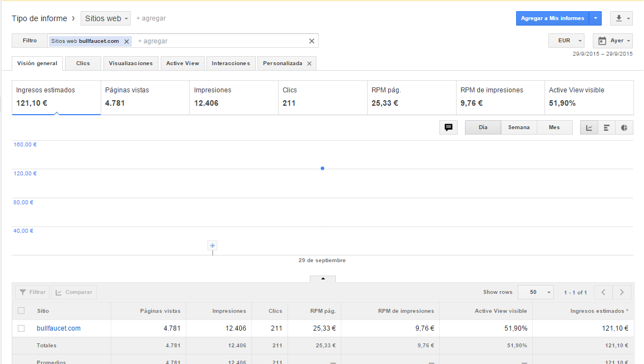Click the 51,90% cell in bullfaucet.com row
The image size is (644, 364).
(x=516, y=328)
